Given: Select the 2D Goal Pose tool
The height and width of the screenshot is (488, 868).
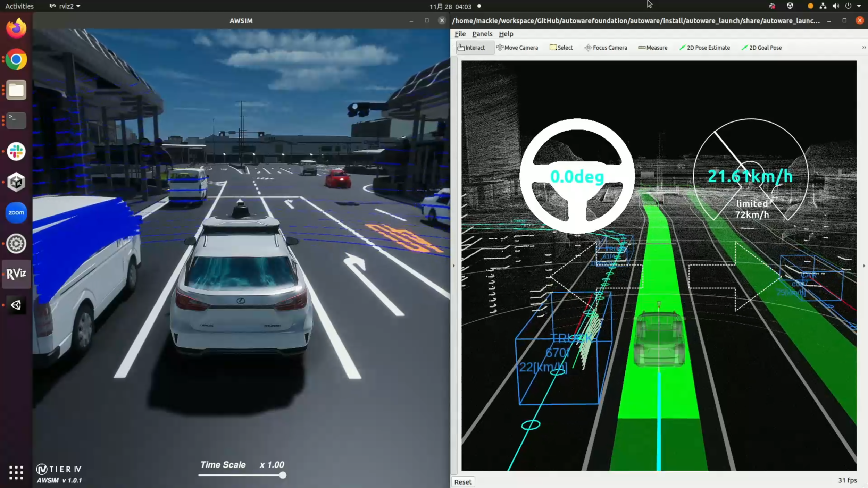Looking at the screenshot, I should 761,48.
